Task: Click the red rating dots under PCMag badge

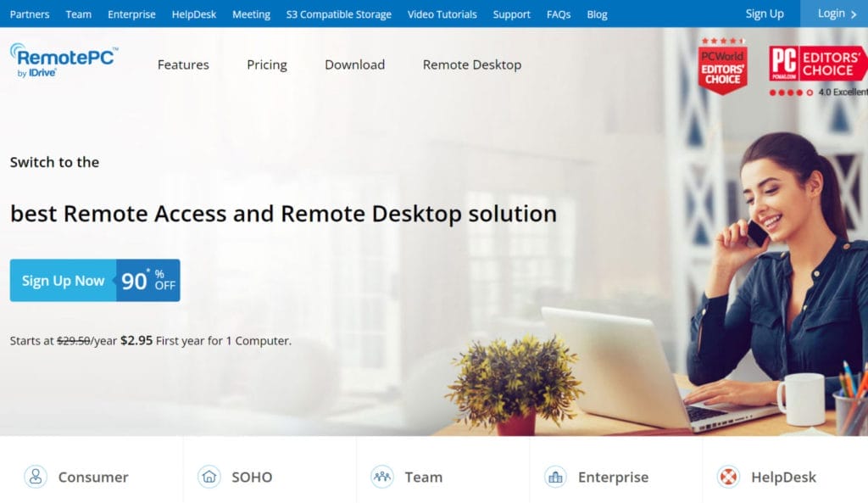Action: pos(791,92)
